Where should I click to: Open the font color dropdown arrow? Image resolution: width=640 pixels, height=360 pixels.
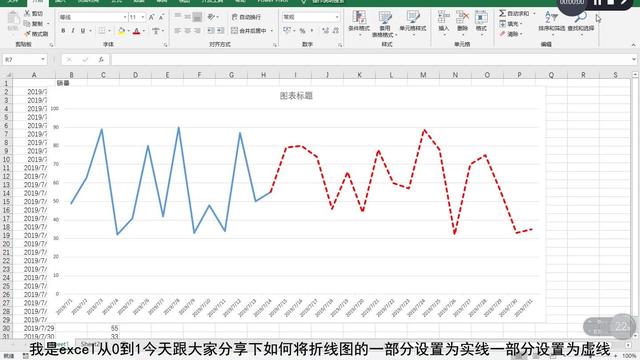(x=143, y=31)
